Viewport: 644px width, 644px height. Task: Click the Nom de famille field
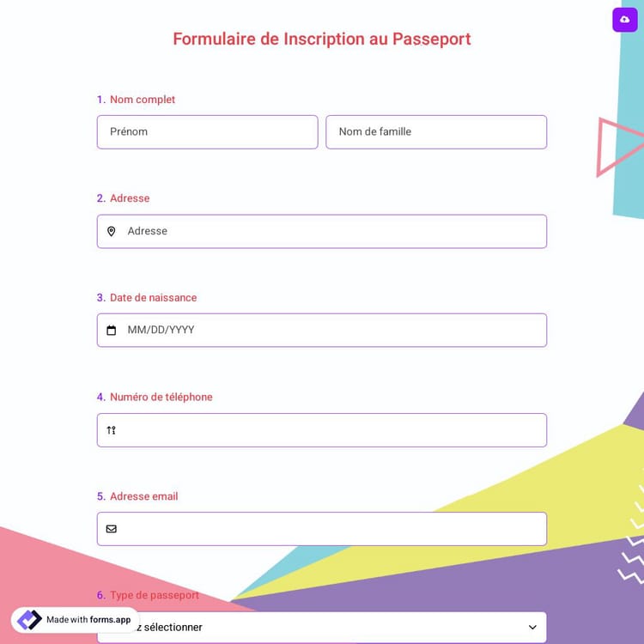(436, 132)
